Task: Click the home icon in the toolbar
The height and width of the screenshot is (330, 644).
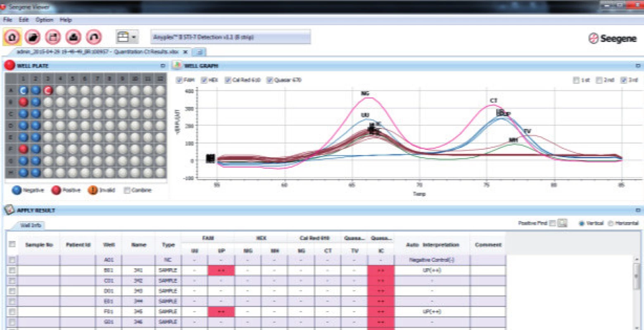Action: (x=12, y=37)
